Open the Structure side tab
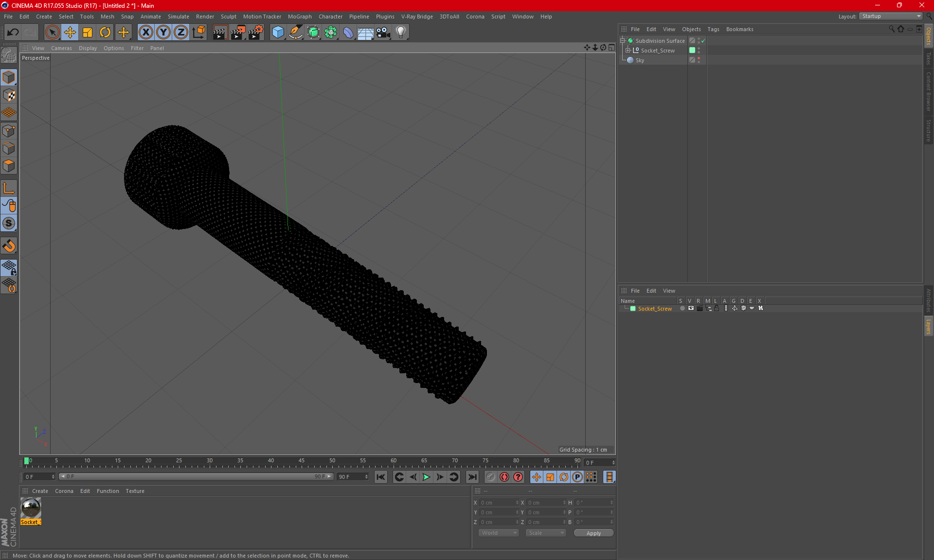The image size is (934, 560). (x=928, y=131)
